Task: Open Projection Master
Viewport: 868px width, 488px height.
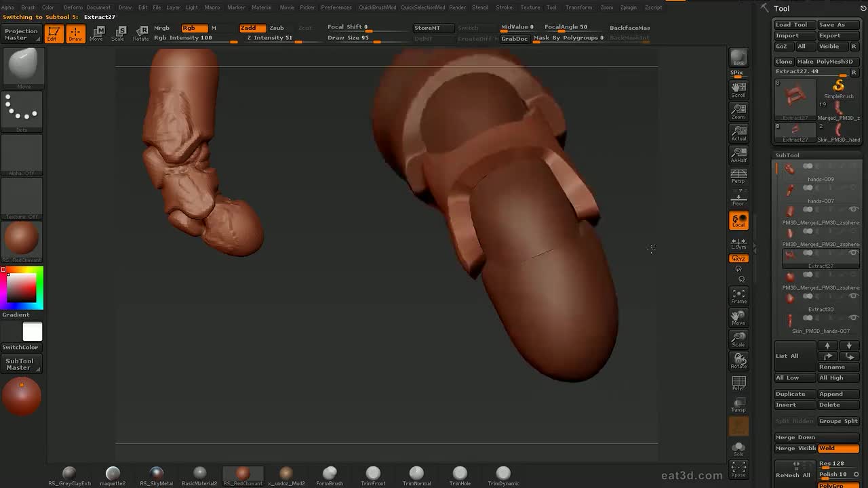Action: [21, 34]
